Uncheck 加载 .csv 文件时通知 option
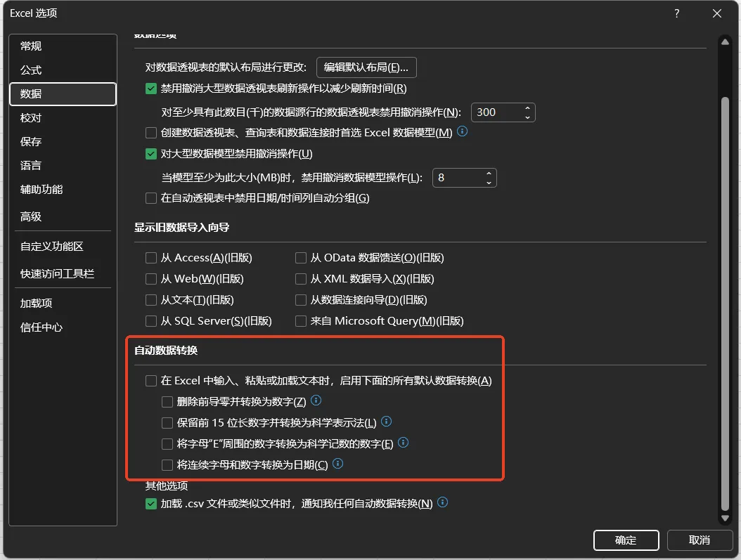The height and width of the screenshot is (560, 741). pos(151,504)
